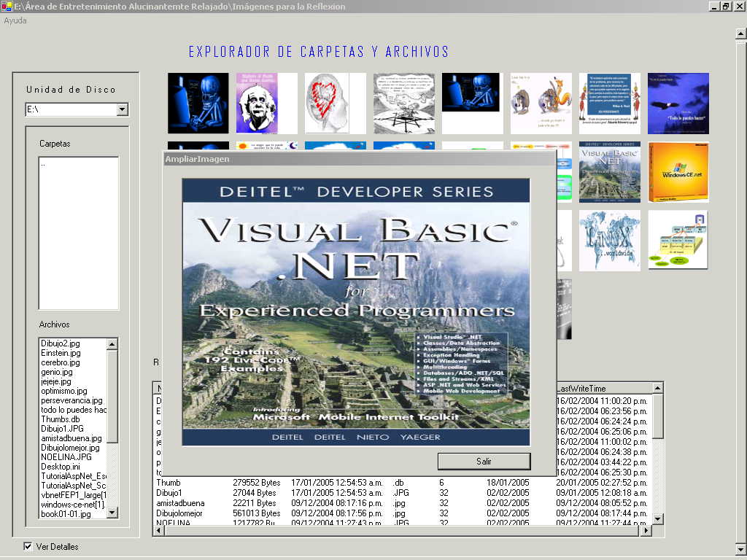Screen dimensions: 747x560
Task: Click the Salir button in AmpliarImagen dialog
Action: point(484,461)
